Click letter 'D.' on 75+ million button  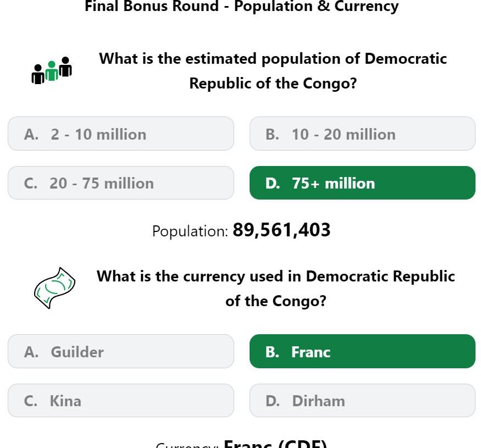(x=273, y=184)
